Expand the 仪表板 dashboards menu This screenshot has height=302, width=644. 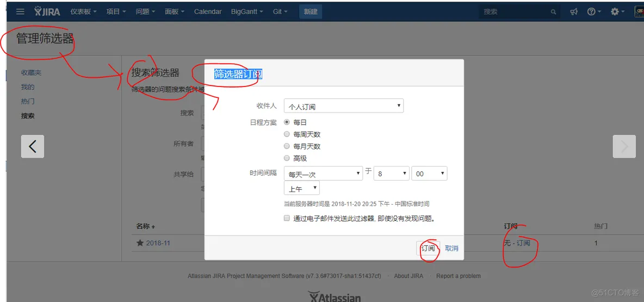[83, 11]
